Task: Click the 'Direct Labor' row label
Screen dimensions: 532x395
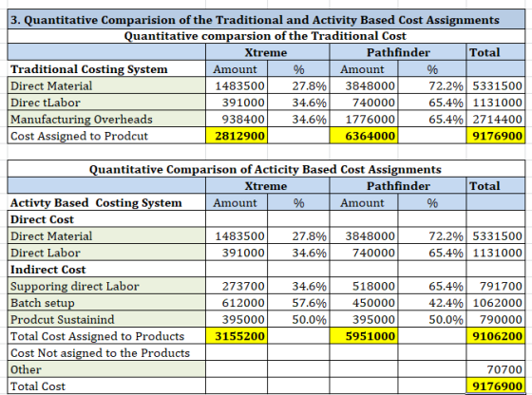Action: [106, 253]
